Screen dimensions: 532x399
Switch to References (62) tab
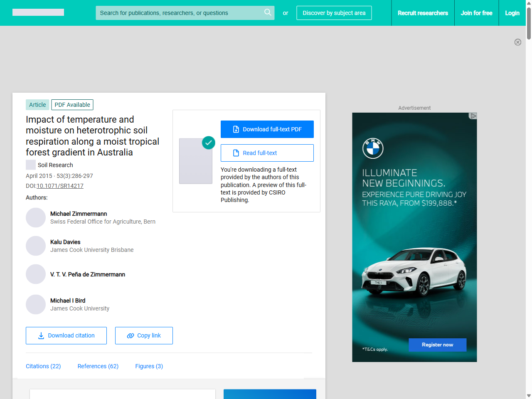click(98, 366)
